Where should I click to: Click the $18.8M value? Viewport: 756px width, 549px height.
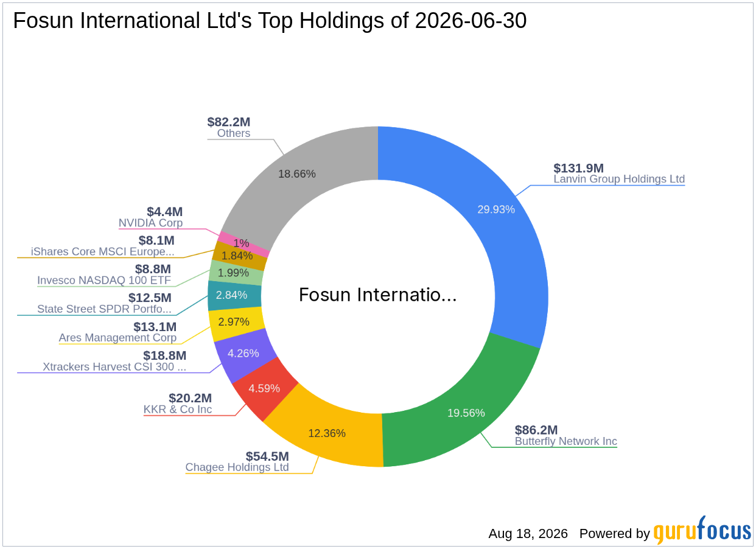coord(165,355)
